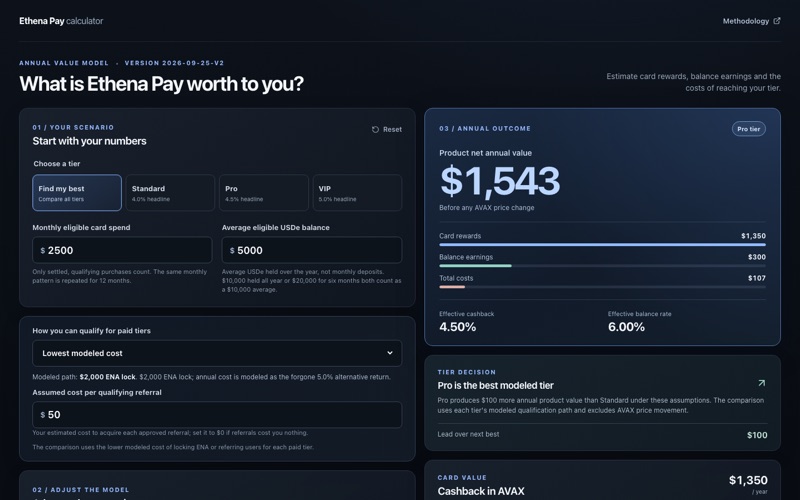Select the Find my best tier option
The width and height of the screenshot is (800, 500).
[77, 193]
